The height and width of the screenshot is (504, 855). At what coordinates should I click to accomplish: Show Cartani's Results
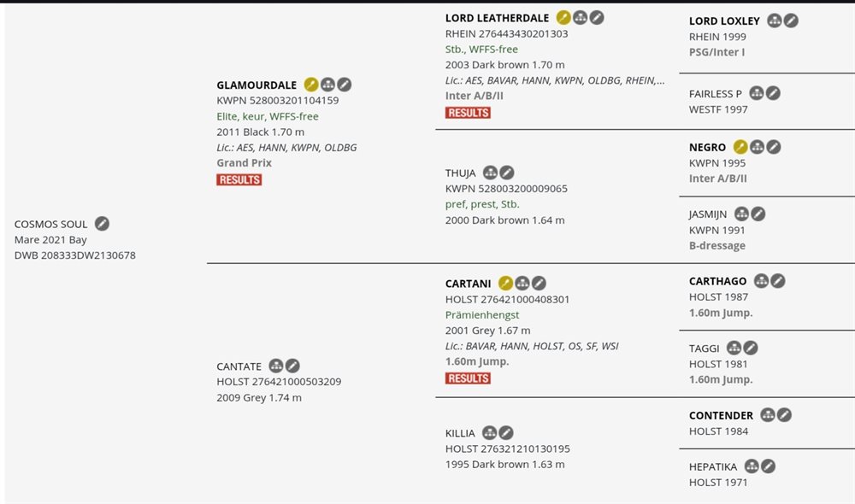pos(468,378)
